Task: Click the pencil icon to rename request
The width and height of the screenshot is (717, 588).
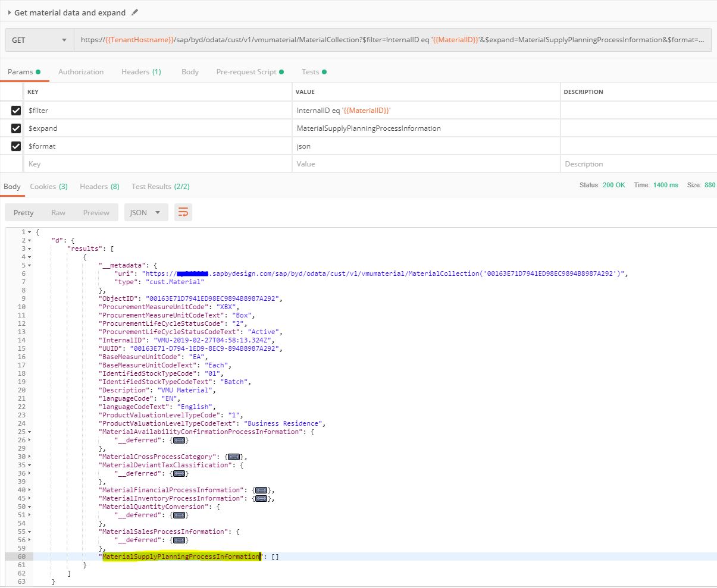Action: [x=135, y=12]
